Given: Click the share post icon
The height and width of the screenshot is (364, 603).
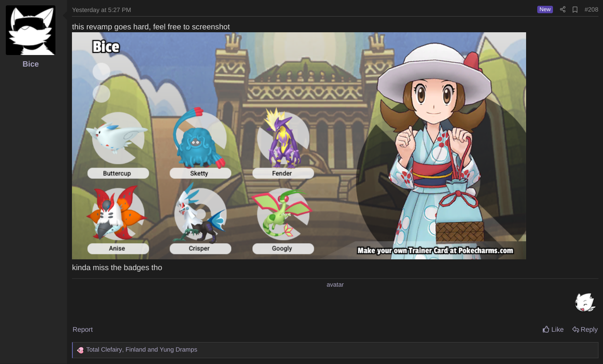Looking at the screenshot, I should click(562, 10).
